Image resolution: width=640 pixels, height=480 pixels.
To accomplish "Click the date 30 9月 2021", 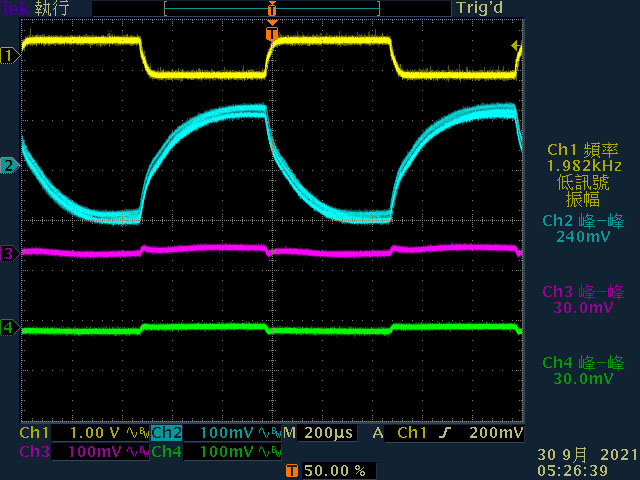I will pos(587,454).
